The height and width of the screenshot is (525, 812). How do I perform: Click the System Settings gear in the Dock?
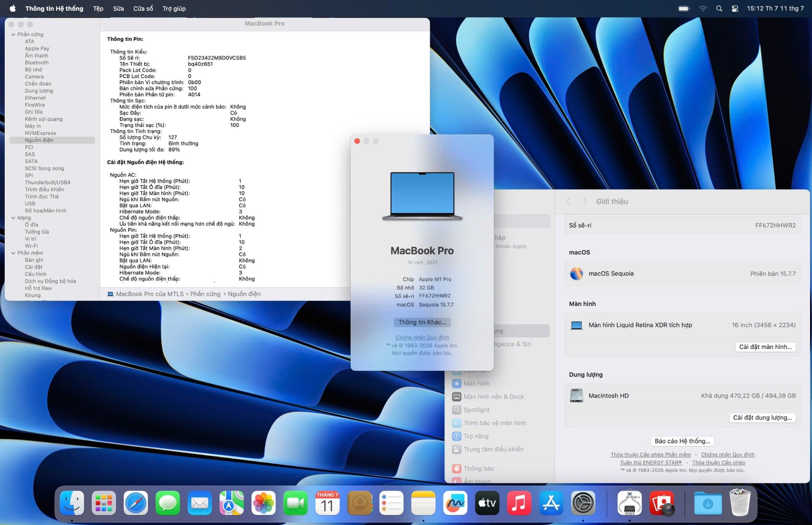(x=583, y=503)
